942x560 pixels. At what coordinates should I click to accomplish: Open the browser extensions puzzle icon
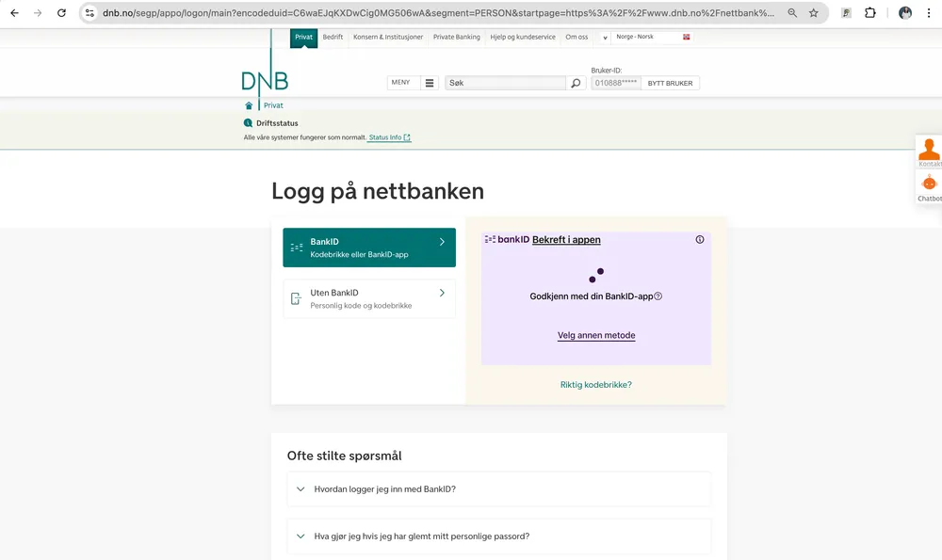(x=869, y=12)
